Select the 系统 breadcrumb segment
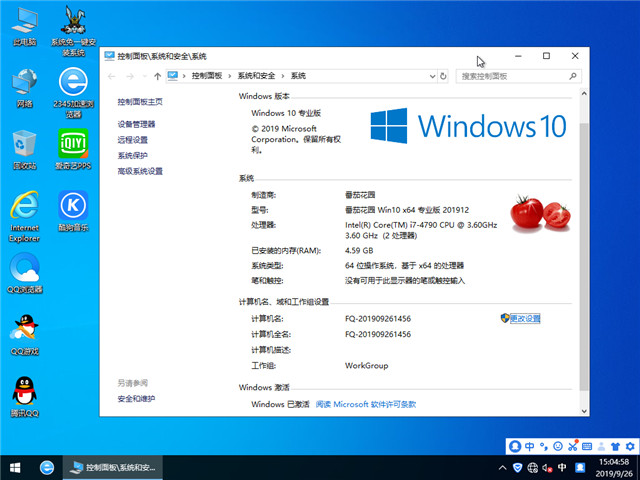This screenshot has width=640, height=480. click(298, 76)
